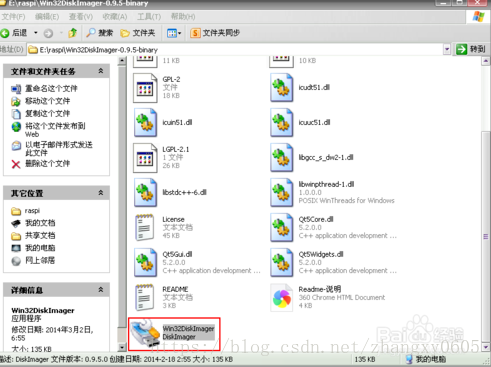Select the Win32DiskImager application icon
The image size is (491, 367).
145,333
